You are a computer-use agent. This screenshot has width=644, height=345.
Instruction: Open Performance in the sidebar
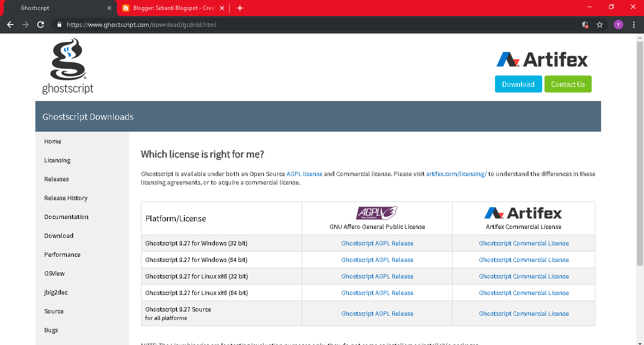[x=62, y=254]
